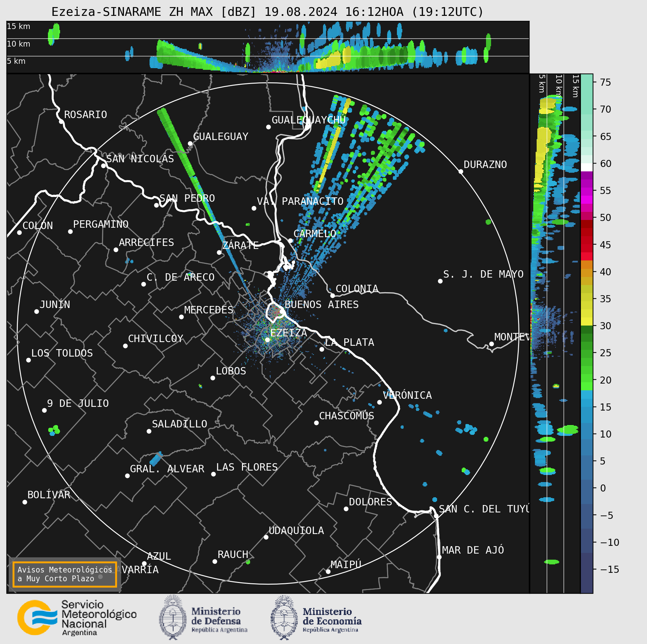Click the white dot marker at Rosario
The height and width of the screenshot is (644, 647).
[x=61, y=121]
